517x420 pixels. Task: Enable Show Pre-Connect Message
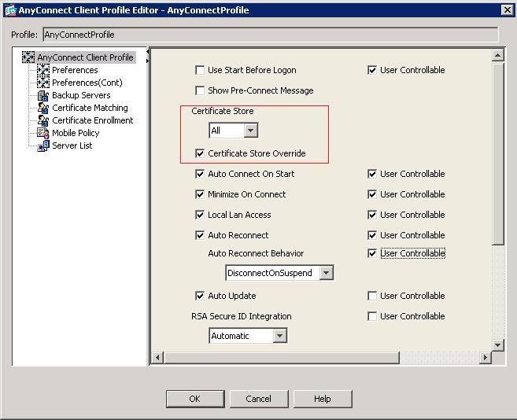(x=200, y=90)
